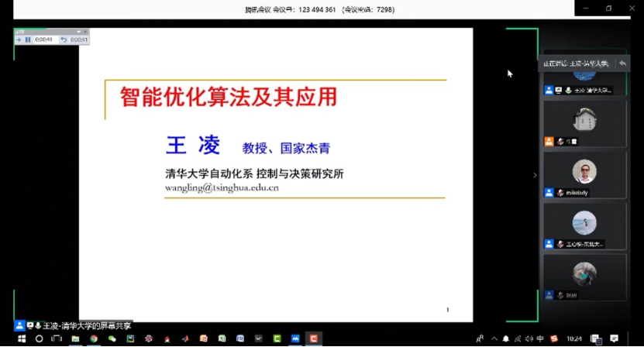
Task: Open the Windows Start menu
Action: [22, 338]
